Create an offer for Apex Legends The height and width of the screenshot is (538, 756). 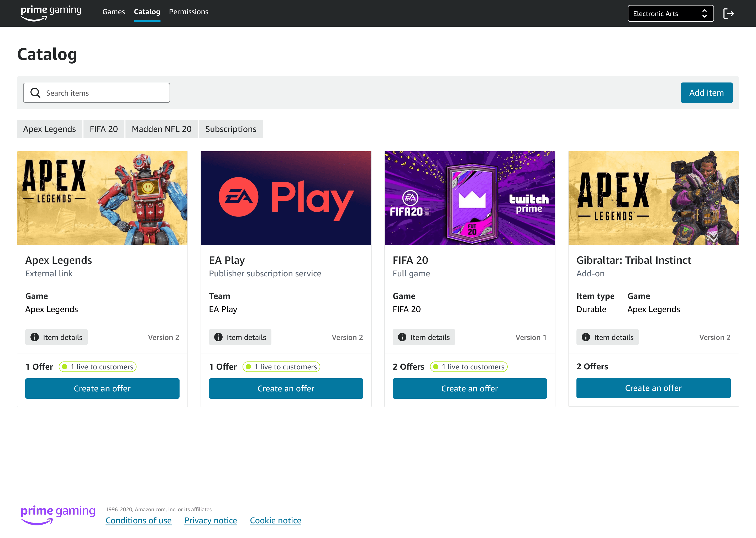(102, 388)
